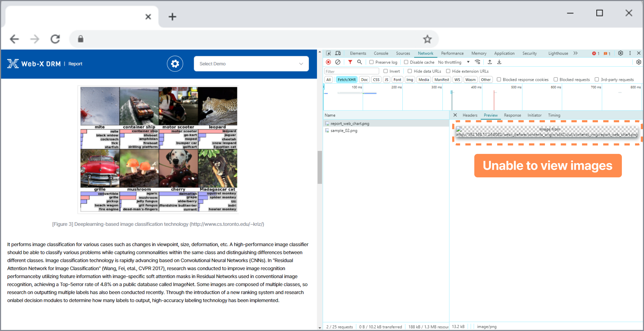644x331 pixels.
Task: Select the Img filter button
Action: tap(409, 80)
